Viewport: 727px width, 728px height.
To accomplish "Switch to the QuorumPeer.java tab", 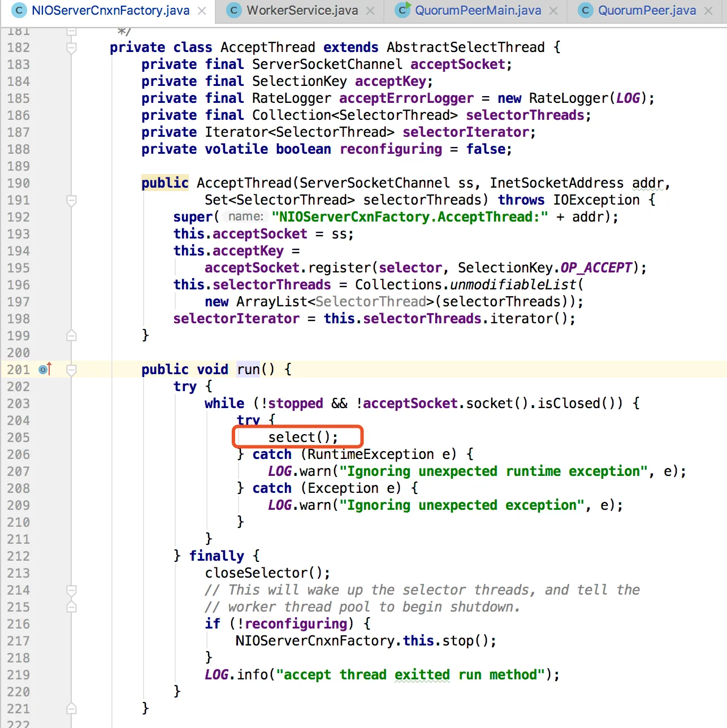I will 647,10.
